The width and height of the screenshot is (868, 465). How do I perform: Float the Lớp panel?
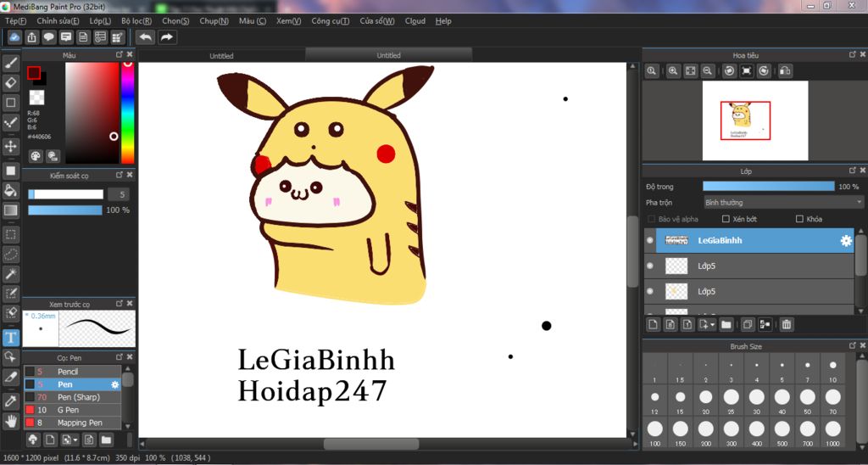click(853, 171)
